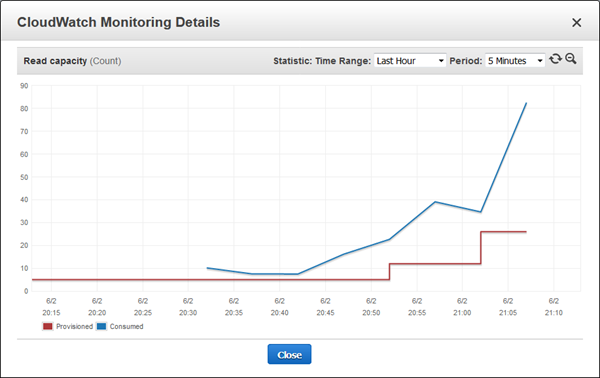Viewport: 600px width, 378px height.
Task: Click the 50 y-axis label
Action: click(24, 177)
